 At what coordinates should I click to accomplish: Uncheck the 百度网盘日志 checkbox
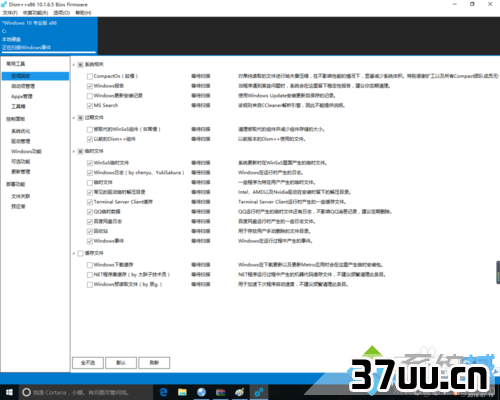click(x=89, y=222)
